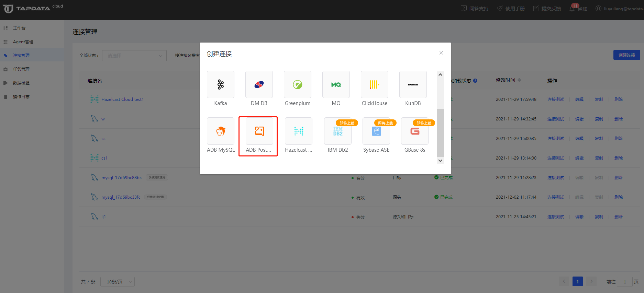Open the status filter dropdown
This screenshot has width=644, height=293.
[x=134, y=56]
